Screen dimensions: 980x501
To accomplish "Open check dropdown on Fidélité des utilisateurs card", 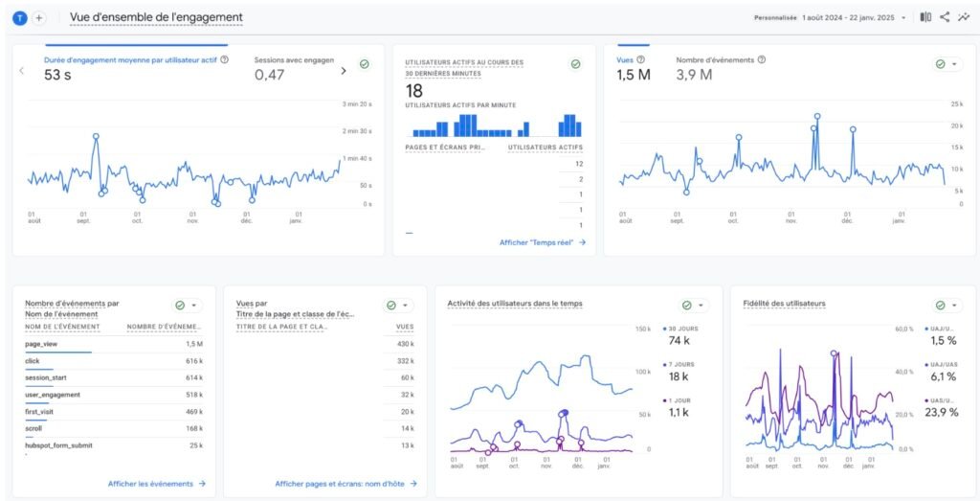I will [x=947, y=306].
